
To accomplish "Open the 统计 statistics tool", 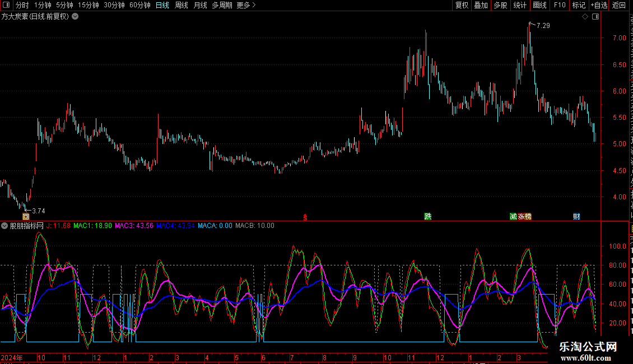I will tap(519, 5).
